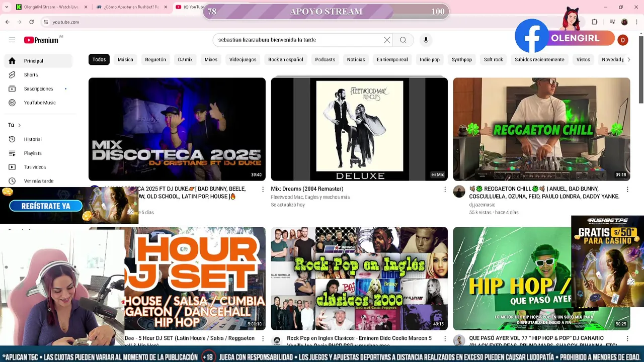Click the Apoyo Stream progress bar
The width and height of the screenshot is (644, 362).
point(326,11)
